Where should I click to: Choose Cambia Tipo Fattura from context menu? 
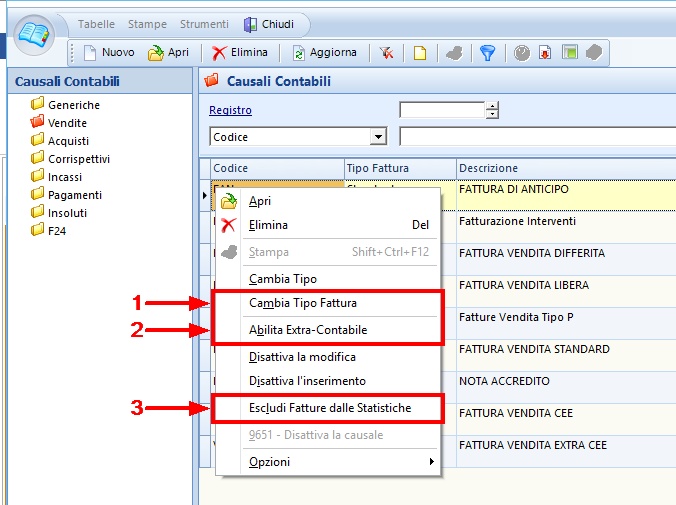click(x=302, y=303)
